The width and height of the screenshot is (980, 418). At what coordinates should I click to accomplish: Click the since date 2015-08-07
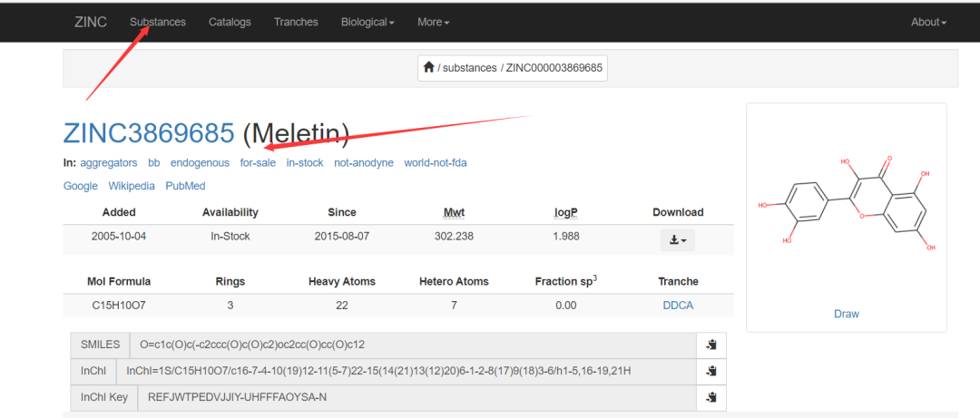(x=342, y=237)
